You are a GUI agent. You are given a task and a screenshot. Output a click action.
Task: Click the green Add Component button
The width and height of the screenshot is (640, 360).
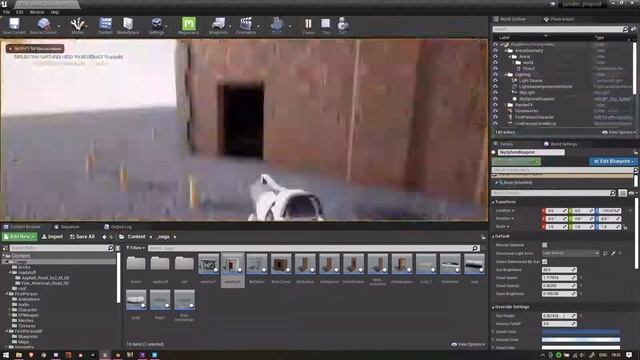coord(516,161)
